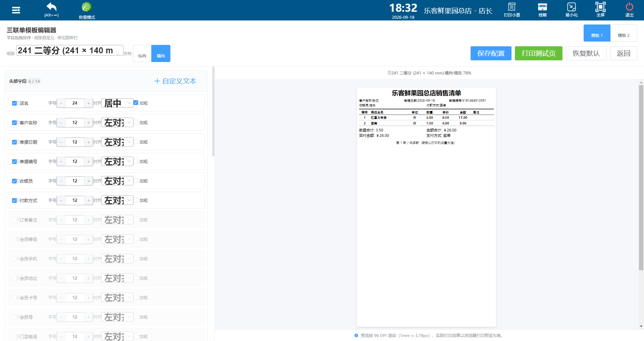This screenshot has width=644, height=341.
Task: Decrease font size for 收银员
Action: [61, 181]
